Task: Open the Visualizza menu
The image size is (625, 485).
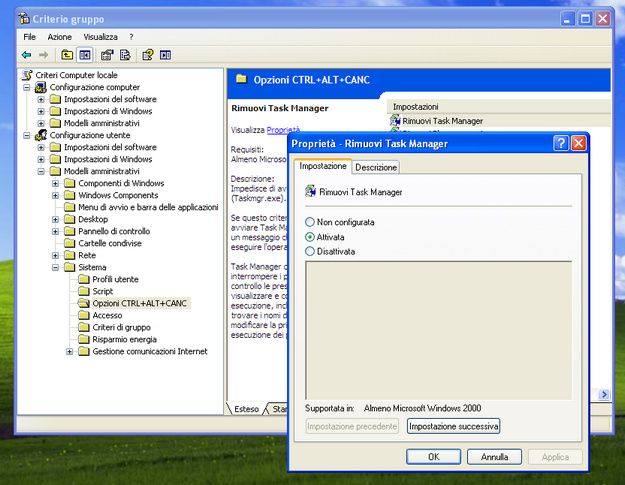Action: click(x=100, y=37)
